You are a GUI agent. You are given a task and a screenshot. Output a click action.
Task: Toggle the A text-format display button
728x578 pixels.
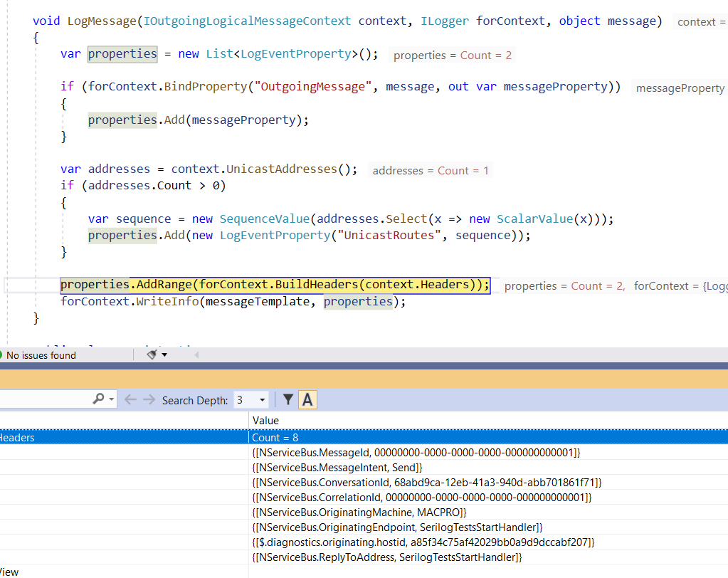coord(307,400)
